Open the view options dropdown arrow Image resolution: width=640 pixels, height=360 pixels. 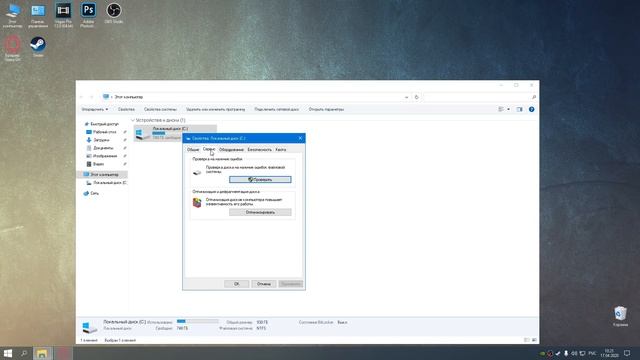pyautogui.click(x=508, y=109)
